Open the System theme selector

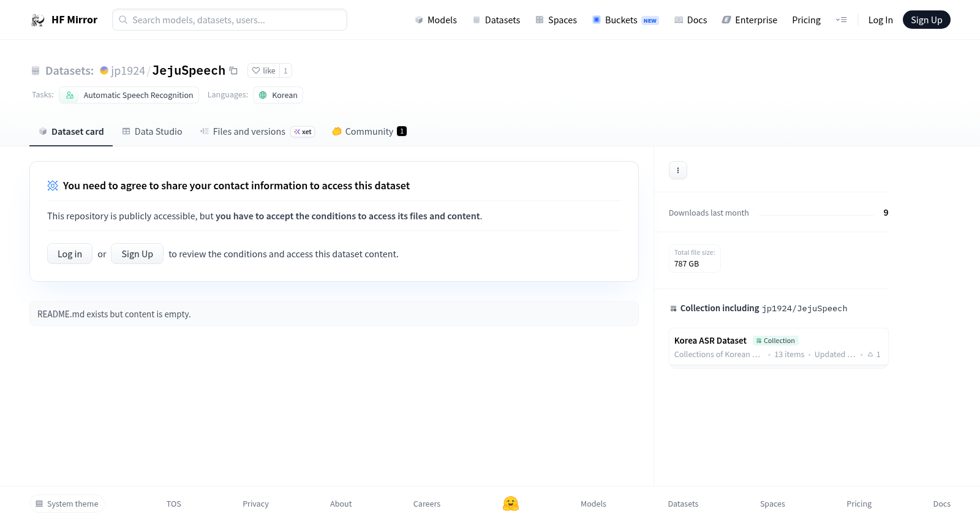click(67, 504)
